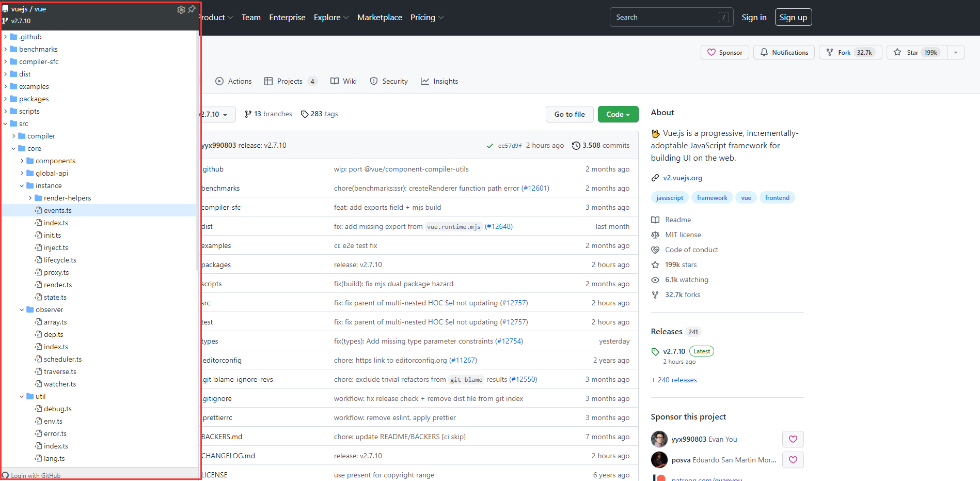Click the Go to file button

(570, 114)
